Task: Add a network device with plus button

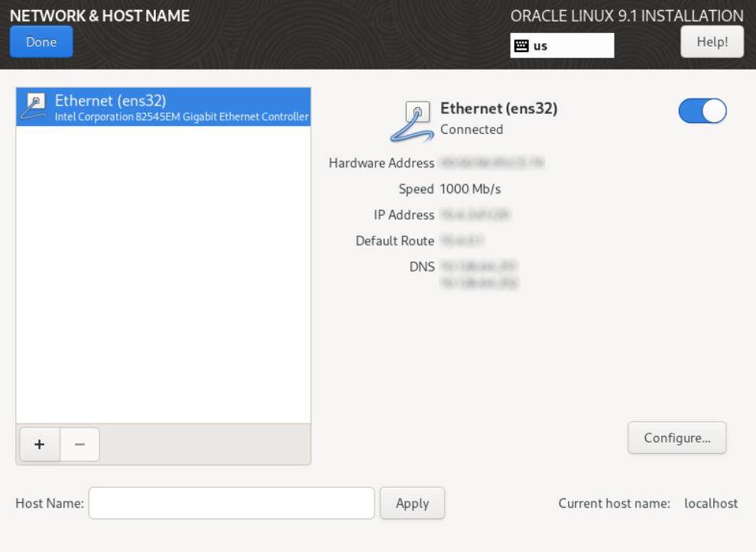Action: pyautogui.click(x=40, y=444)
